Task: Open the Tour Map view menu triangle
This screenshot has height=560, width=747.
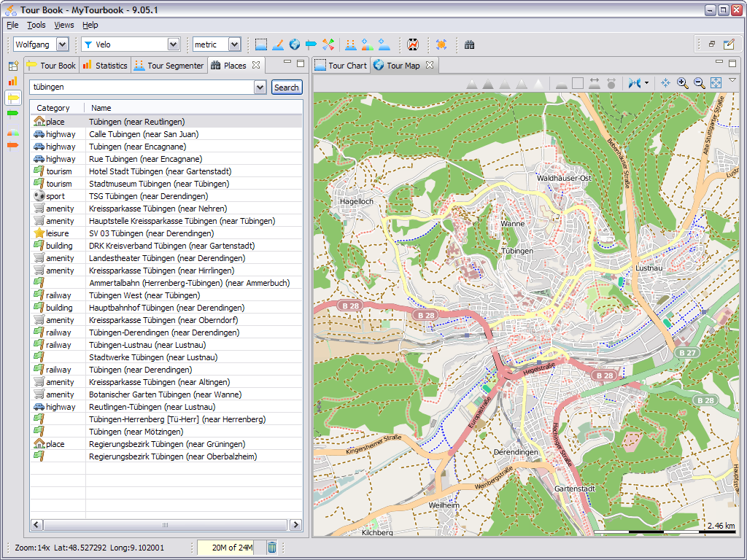Action: coord(732,80)
